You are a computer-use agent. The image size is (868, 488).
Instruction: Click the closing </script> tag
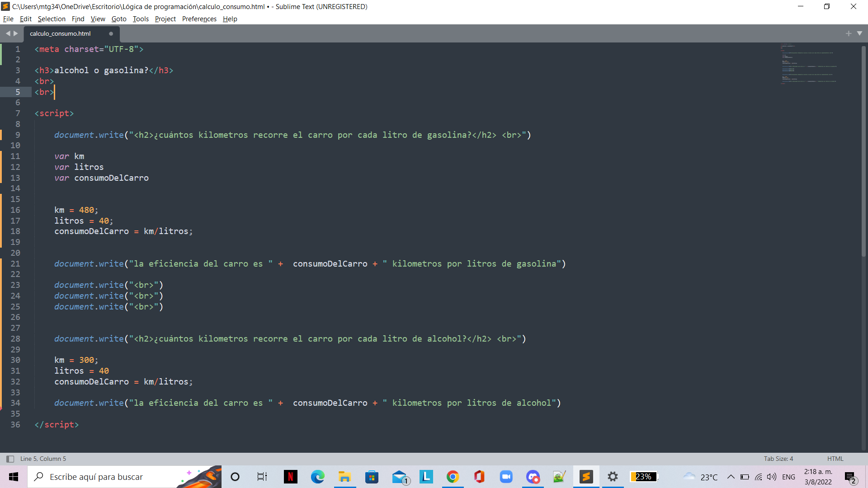(57, 425)
